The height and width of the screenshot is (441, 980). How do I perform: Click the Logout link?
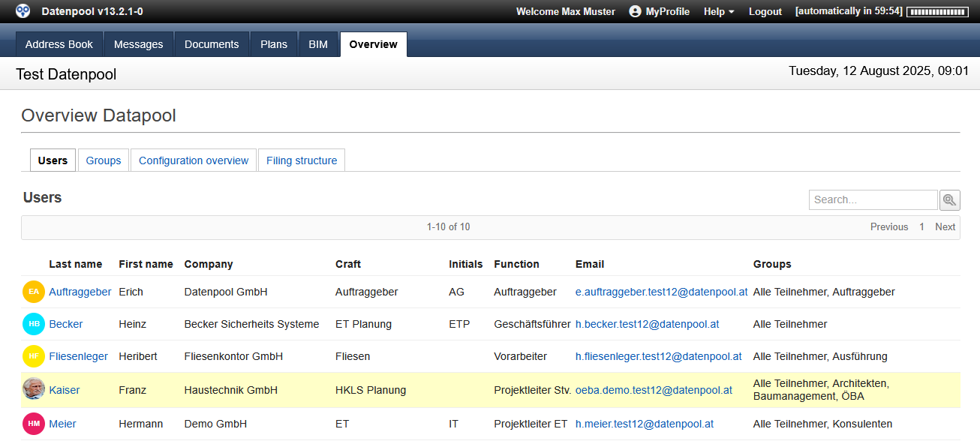point(765,11)
